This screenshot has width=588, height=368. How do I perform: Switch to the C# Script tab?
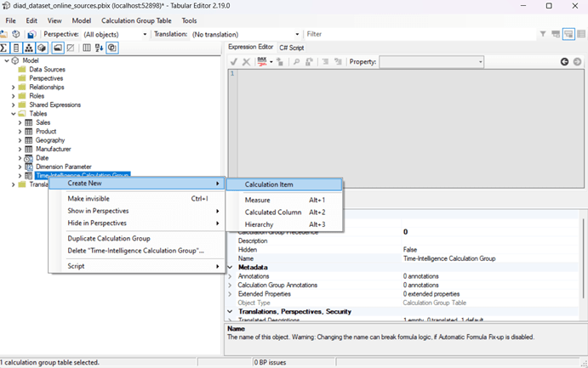(291, 48)
